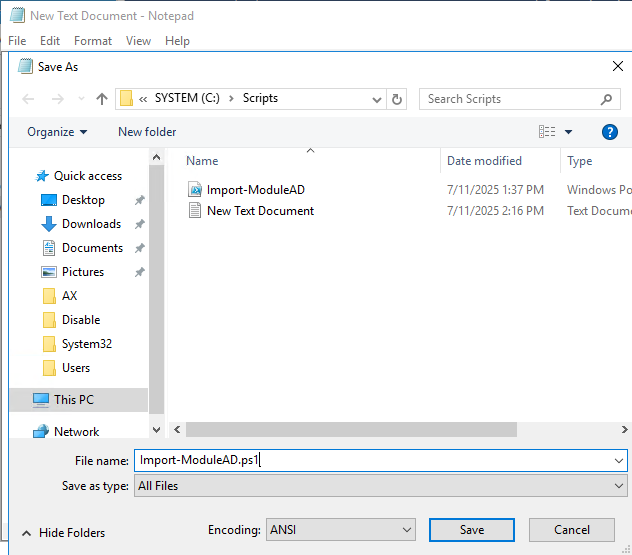Click the Save button
Screen dimensions: 632x555
pyautogui.click(x=472, y=530)
